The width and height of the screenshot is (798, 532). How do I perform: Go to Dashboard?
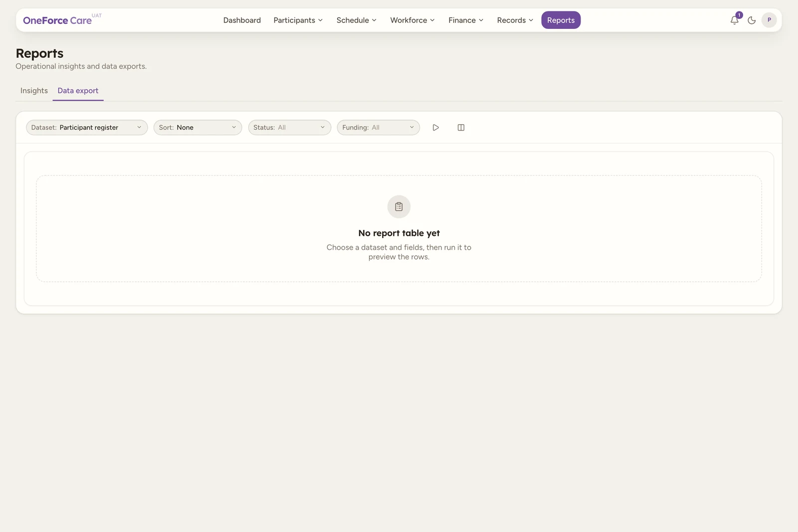242,20
